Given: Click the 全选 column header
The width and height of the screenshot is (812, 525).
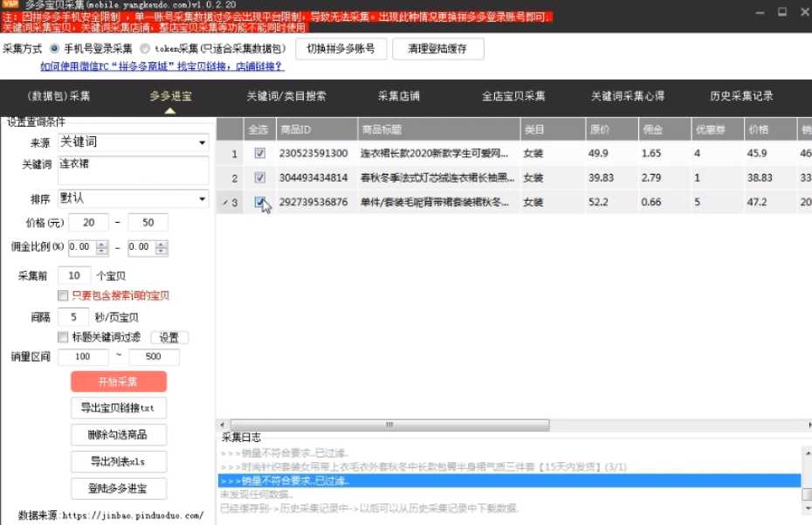Looking at the screenshot, I should [x=259, y=129].
